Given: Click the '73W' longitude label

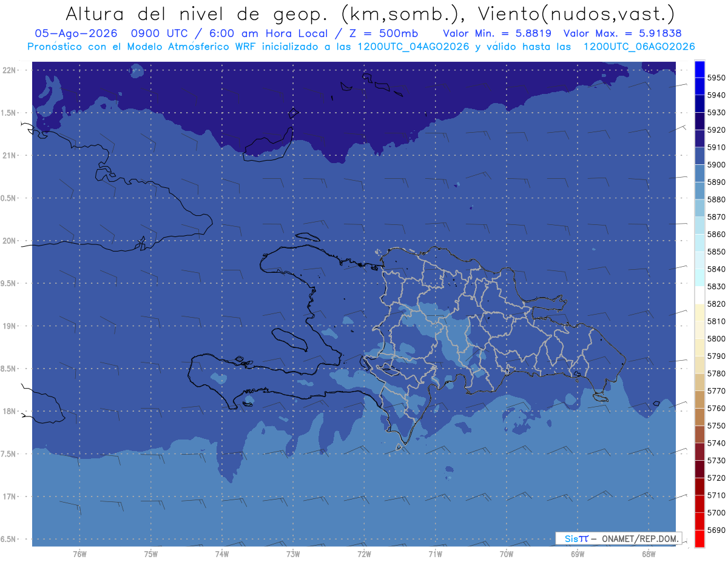Looking at the screenshot, I should tap(293, 554).
